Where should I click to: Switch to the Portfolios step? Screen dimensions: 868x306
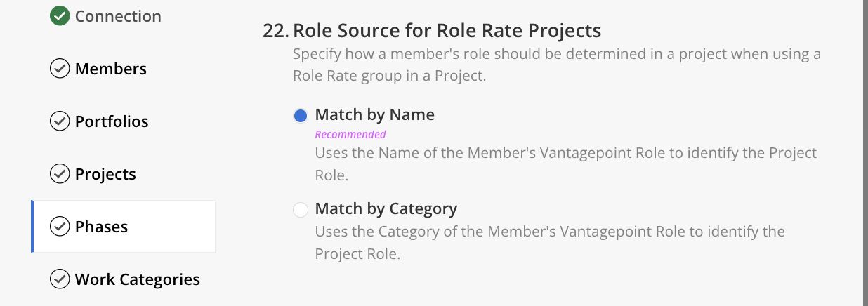point(112,121)
